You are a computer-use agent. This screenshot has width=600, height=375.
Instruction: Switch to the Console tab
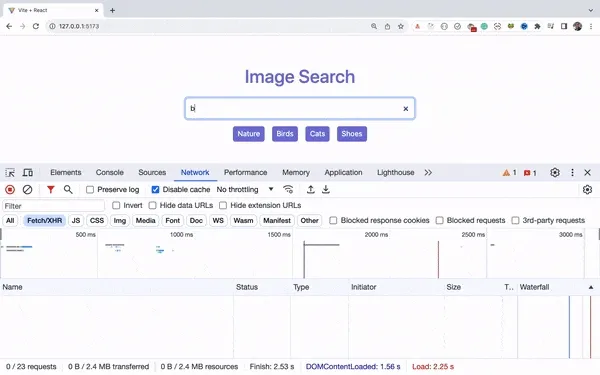[110, 173]
